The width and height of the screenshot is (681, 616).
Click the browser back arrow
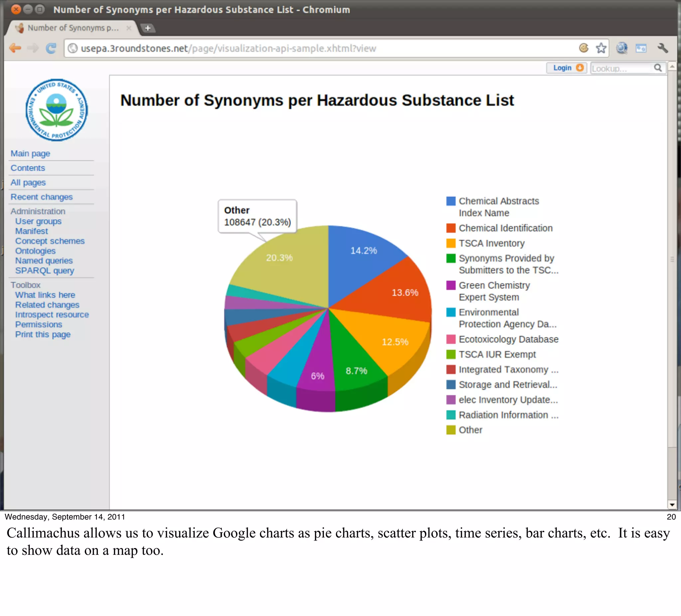pyautogui.click(x=15, y=48)
